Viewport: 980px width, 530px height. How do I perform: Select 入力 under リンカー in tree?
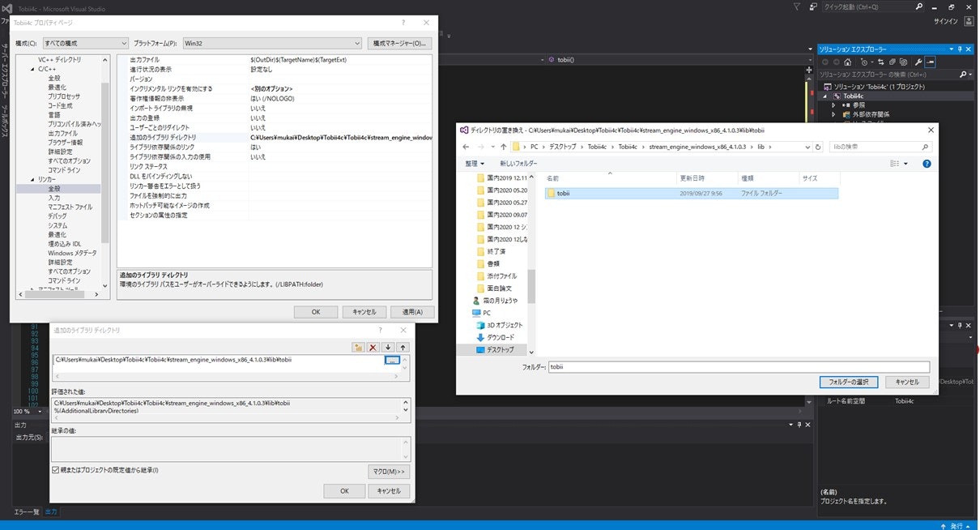pos(54,198)
